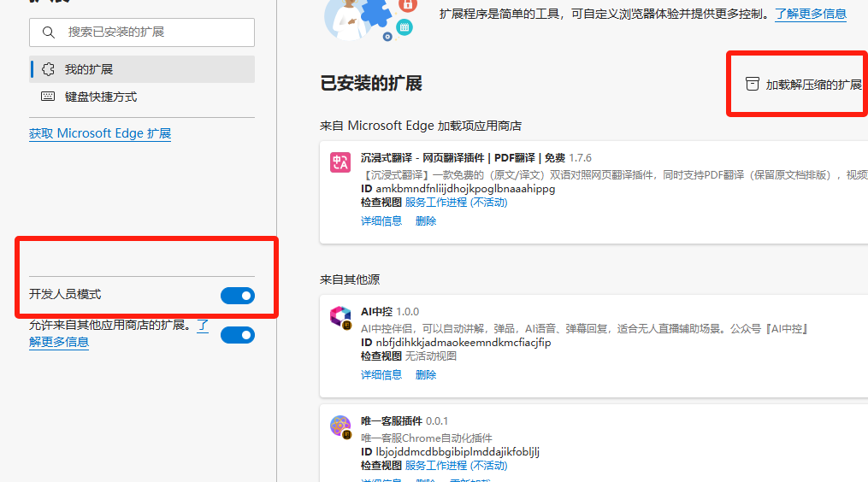Click ID amkbmndfnliijdhojkpoglbnaaahippg text
Viewport: 868px width, 482px height.
(x=458, y=189)
